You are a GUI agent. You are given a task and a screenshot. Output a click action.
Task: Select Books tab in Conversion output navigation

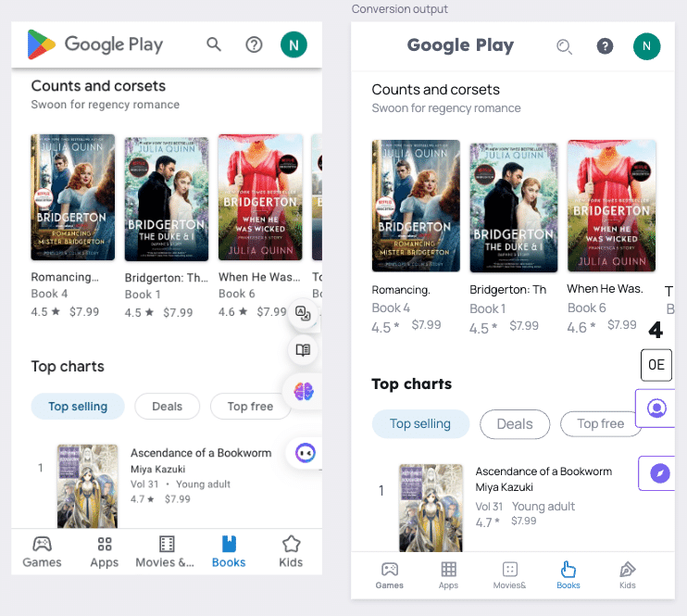click(568, 575)
